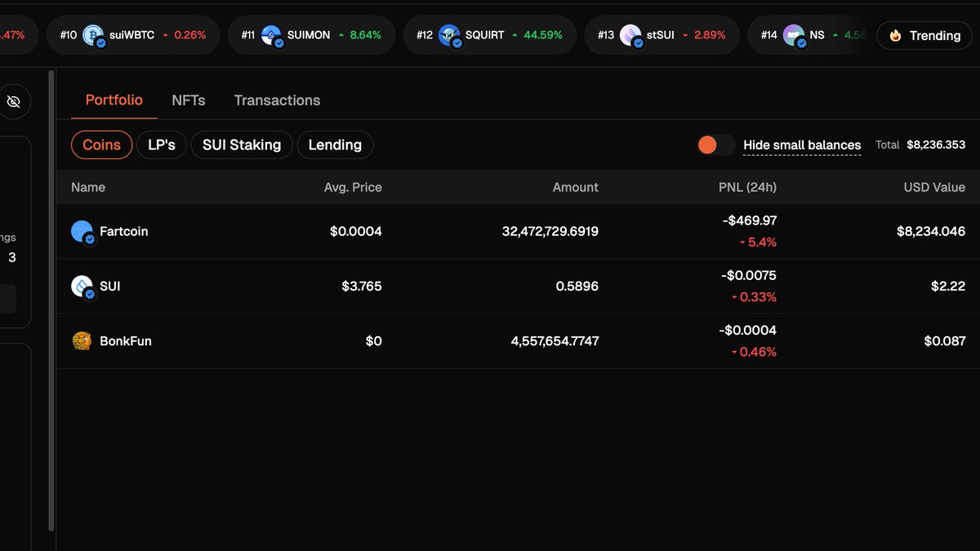The height and width of the screenshot is (551, 980).
Task: Click the Fartcoin 5.4% change
Action: pyautogui.click(x=758, y=242)
